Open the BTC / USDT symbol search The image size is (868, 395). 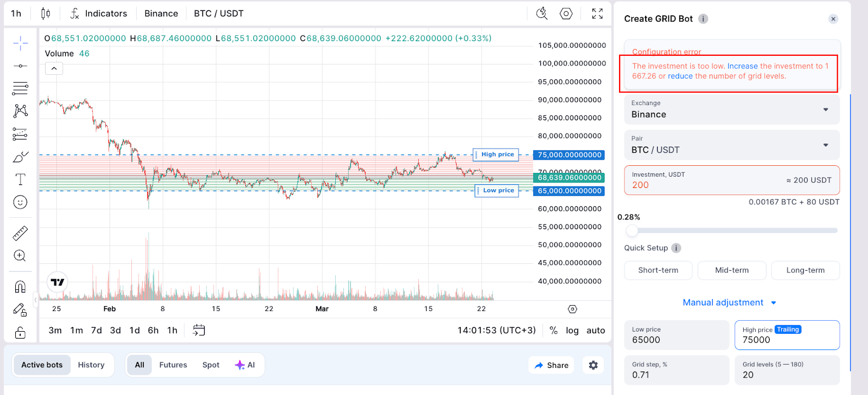[x=219, y=14]
